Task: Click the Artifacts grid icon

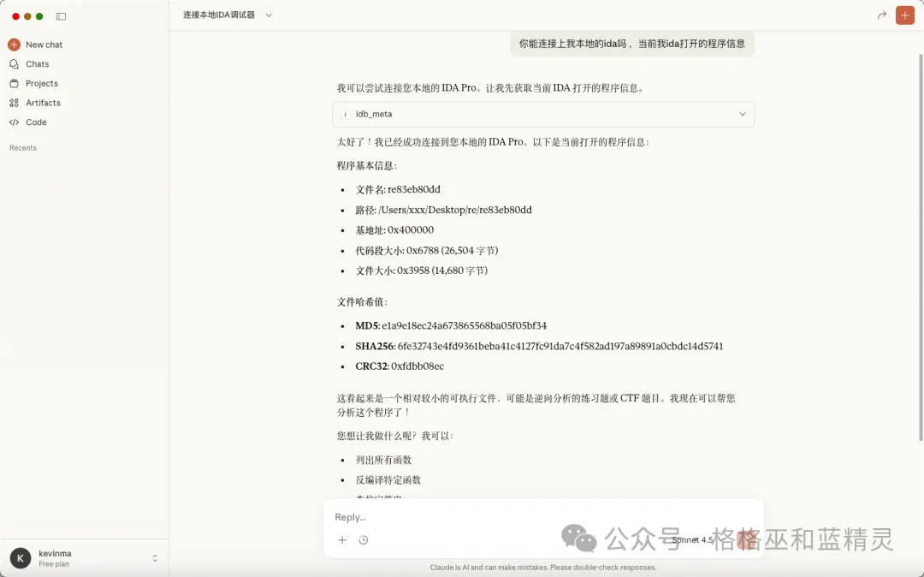Action: point(15,103)
